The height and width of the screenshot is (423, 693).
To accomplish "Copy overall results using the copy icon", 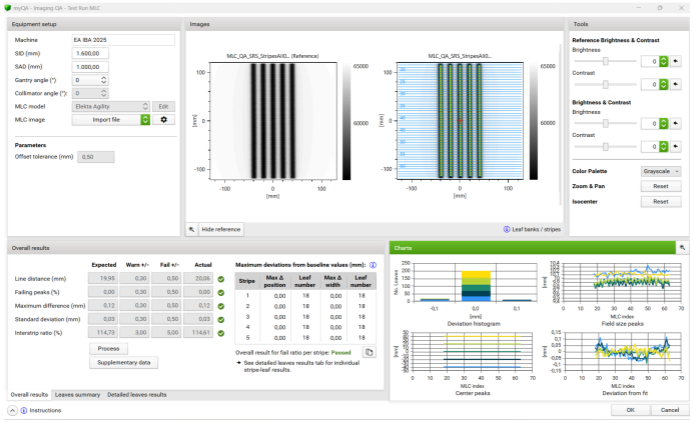I will 368,353.
